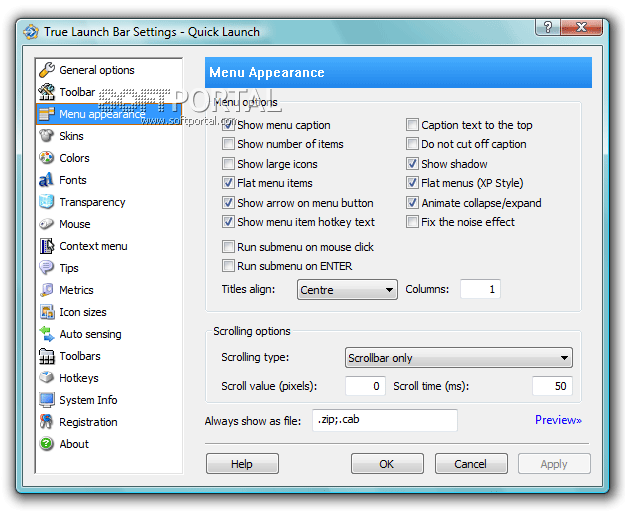Uncheck Show menu item hotkey text
This screenshot has height=512, width=625.
tap(228, 222)
